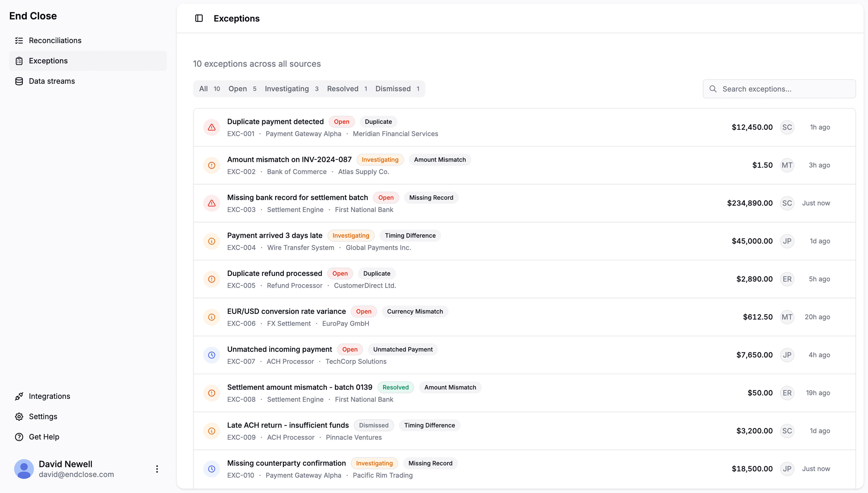Viewport: 868px width, 493px height.
Task: Open Missing bank record for settlement batch
Action: point(297,197)
